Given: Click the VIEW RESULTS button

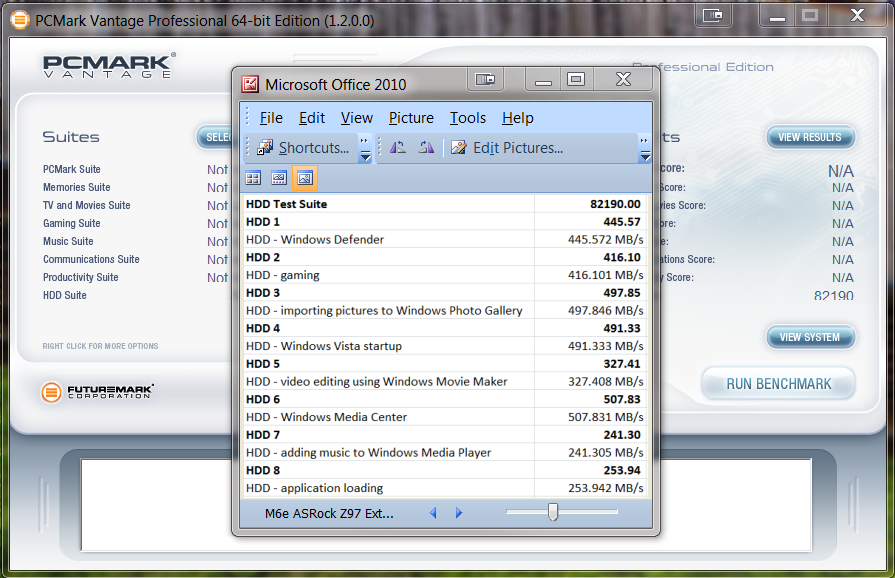Looking at the screenshot, I should (810, 137).
